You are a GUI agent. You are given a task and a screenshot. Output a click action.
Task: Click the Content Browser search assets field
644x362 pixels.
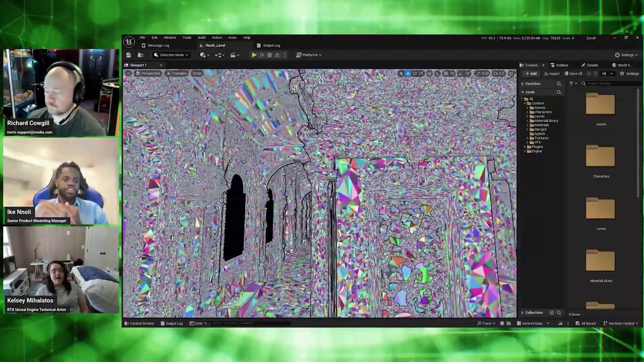[611, 84]
